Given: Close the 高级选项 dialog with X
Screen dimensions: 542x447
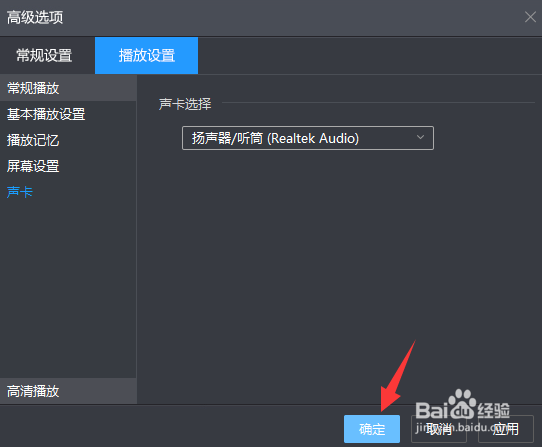Looking at the screenshot, I should (530, 17).
